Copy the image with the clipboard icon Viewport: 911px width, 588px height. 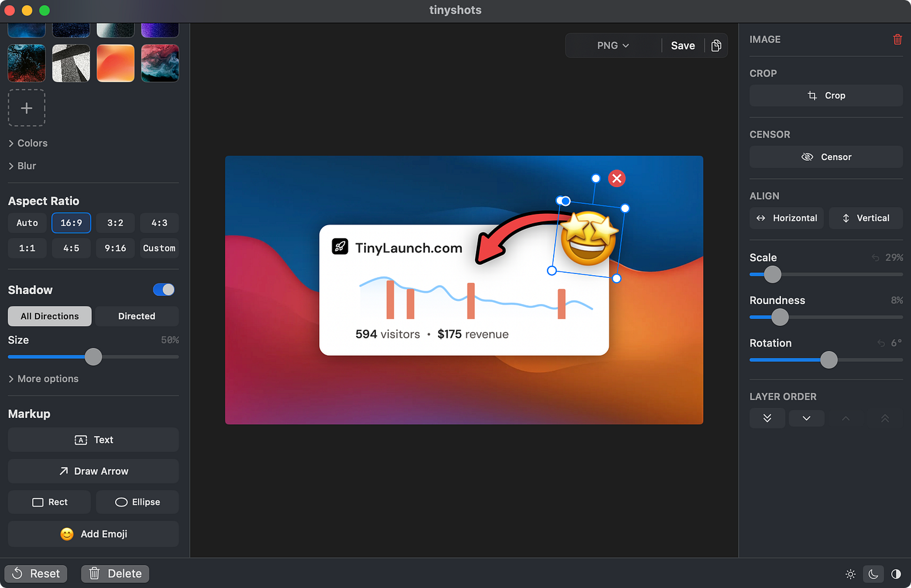pyautogui.click(x=716, y=46)
